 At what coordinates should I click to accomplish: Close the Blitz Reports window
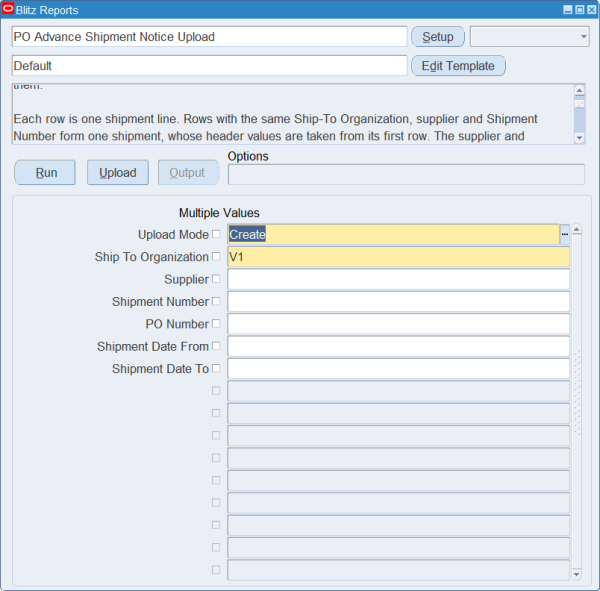[591, 10]
